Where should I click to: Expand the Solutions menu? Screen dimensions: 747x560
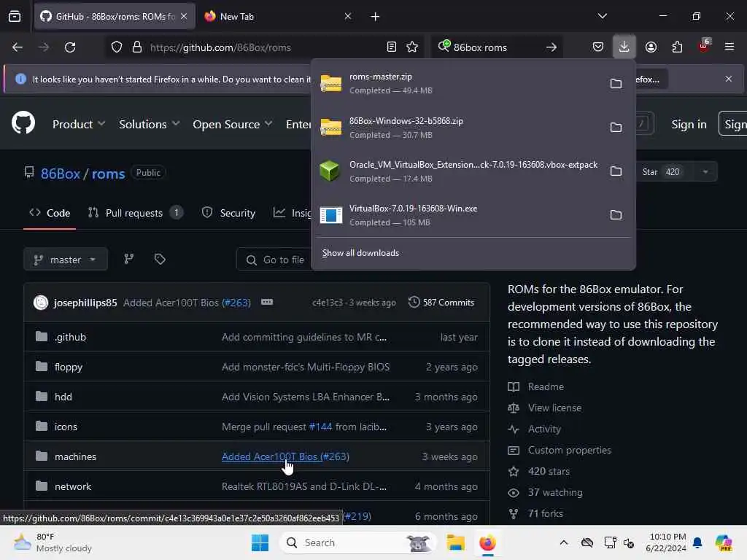point(149,124)
